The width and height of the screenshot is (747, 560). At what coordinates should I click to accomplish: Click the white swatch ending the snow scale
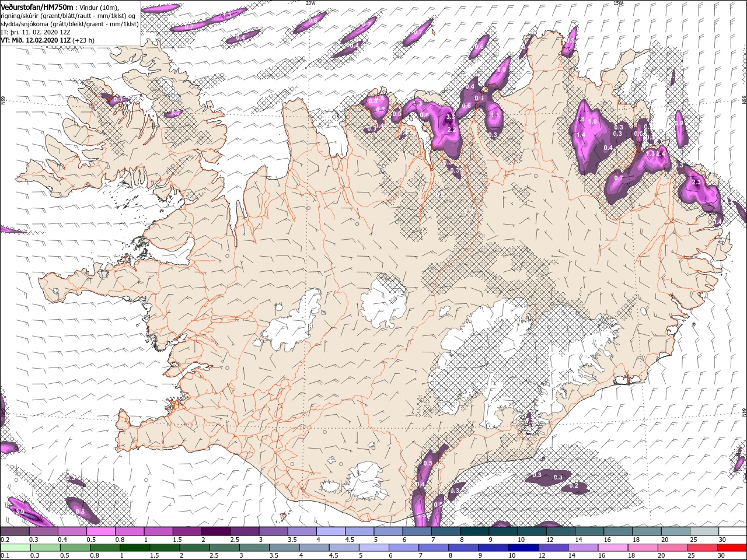coord(733,531)
